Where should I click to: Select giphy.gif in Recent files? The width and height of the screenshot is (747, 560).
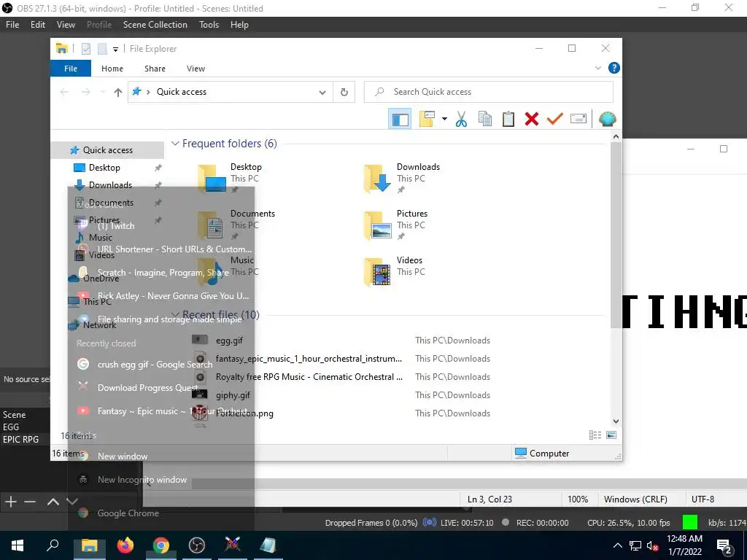[x=233, y=395]
